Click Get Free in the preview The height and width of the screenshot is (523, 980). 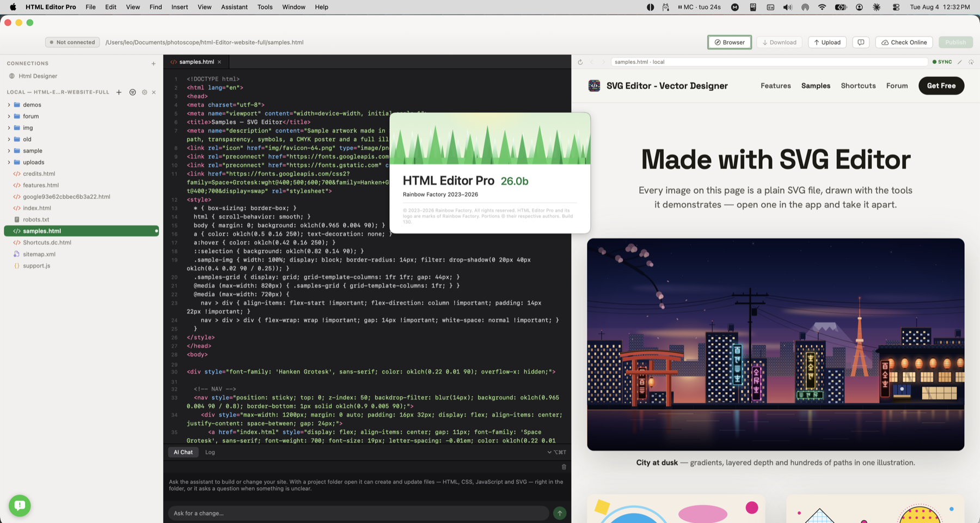coord(941,86)
